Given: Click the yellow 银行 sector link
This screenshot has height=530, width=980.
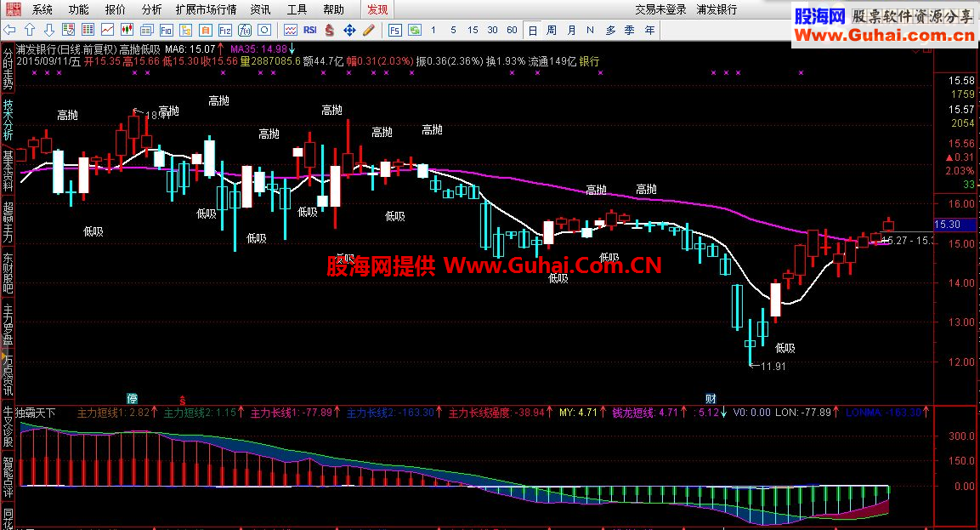Looking at the screenshot, I should click(x=589, y=61).
